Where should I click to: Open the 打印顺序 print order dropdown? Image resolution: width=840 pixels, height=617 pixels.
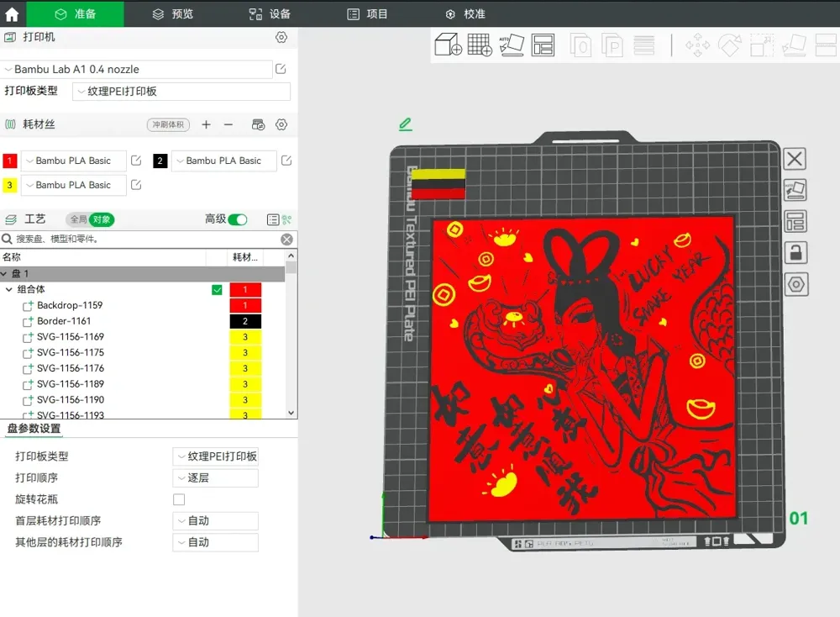point(215,477)
